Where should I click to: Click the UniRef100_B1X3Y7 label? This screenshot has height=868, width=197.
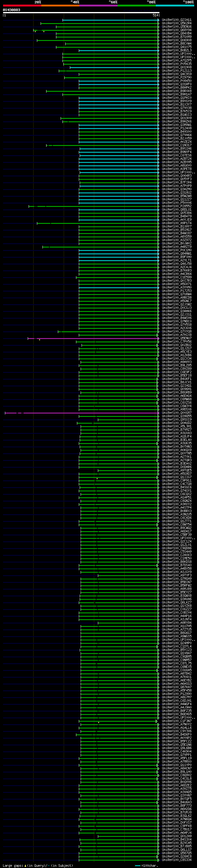click(x=176, y=104)
